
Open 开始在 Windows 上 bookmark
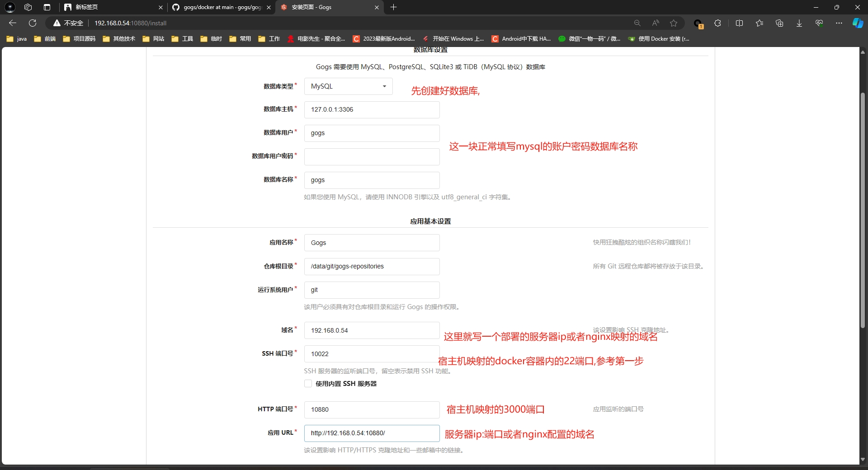(x=453, y=39)
